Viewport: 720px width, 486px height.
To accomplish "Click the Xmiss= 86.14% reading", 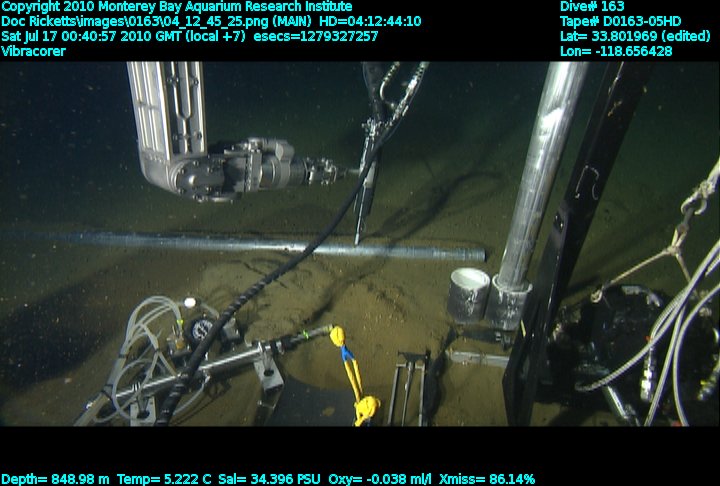I will [487, 479].
